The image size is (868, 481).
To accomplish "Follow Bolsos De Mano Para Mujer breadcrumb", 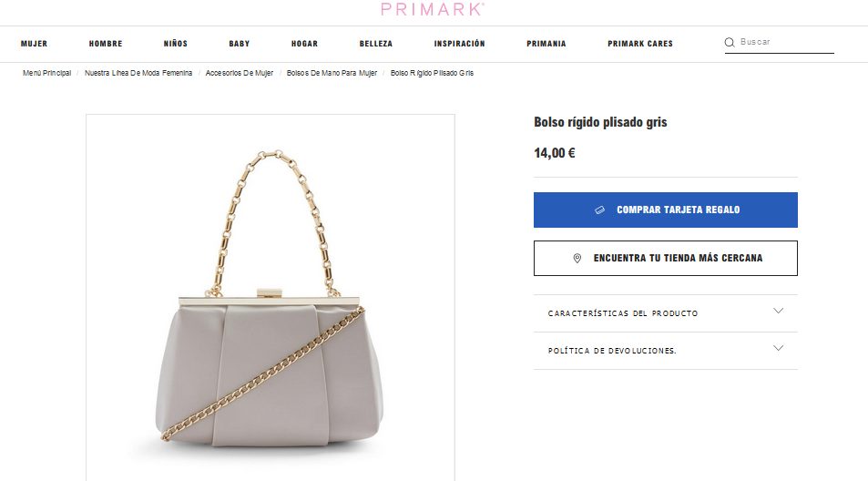I will [332, 73].
